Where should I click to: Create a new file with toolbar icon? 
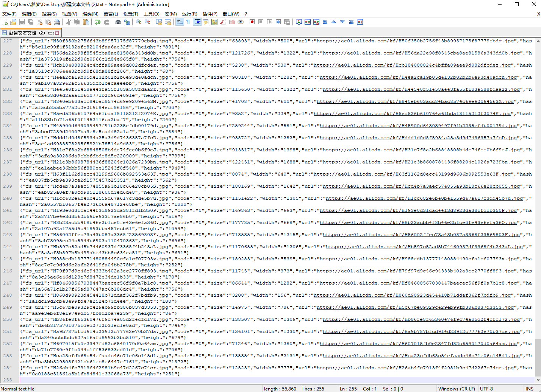(x=5, y=22)
